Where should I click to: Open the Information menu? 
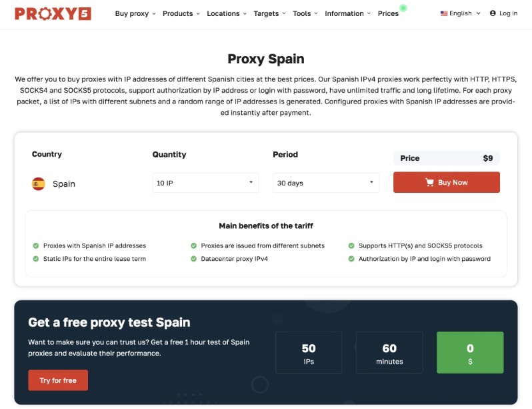347,13
